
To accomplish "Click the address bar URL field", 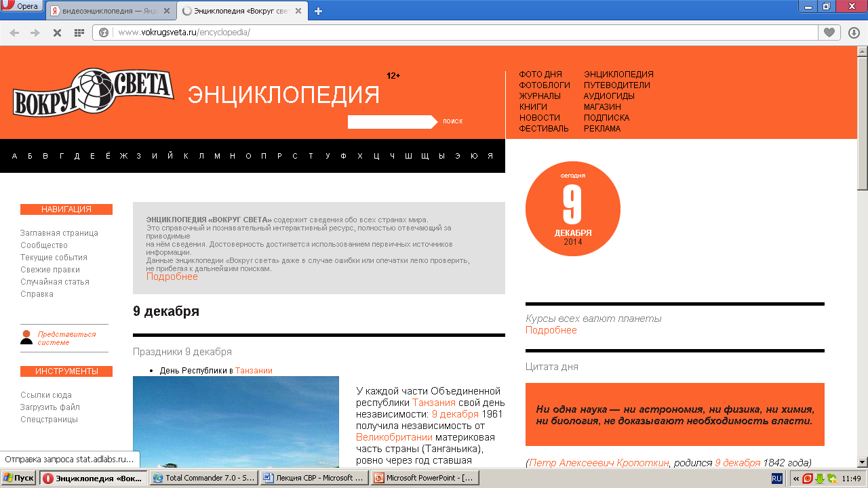I will [454, 33].
